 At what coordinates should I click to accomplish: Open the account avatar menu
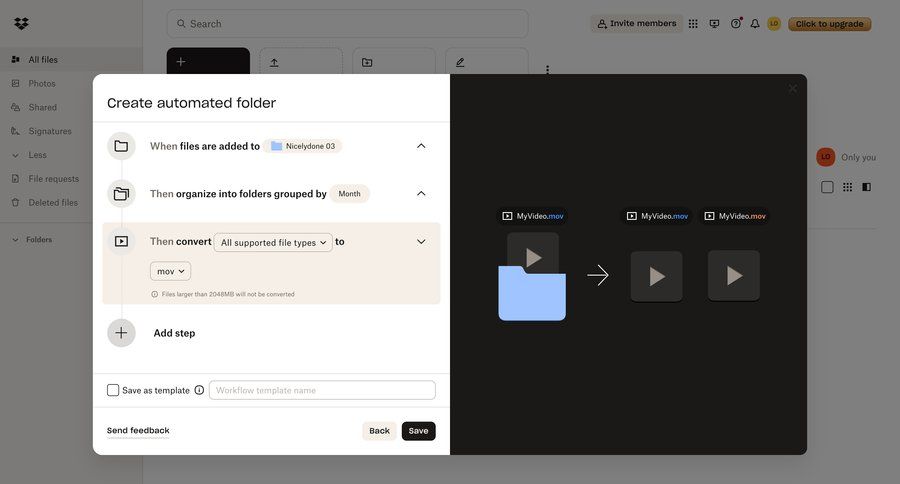coord(774,24)
